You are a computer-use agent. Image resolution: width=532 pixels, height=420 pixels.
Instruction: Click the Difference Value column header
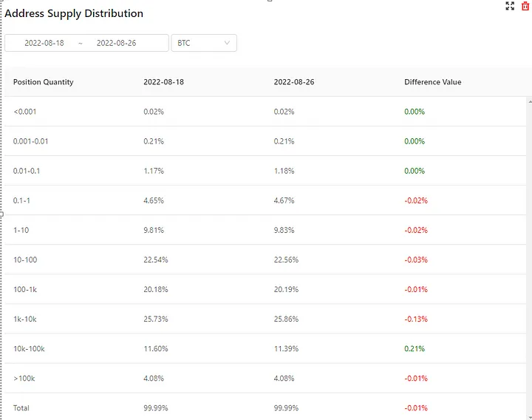(x=432, y=82)
